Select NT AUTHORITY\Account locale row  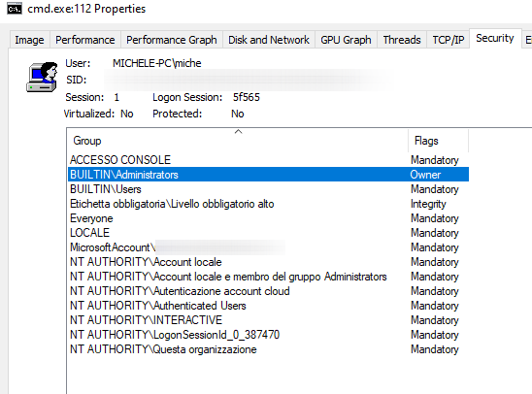click(268, 262)
